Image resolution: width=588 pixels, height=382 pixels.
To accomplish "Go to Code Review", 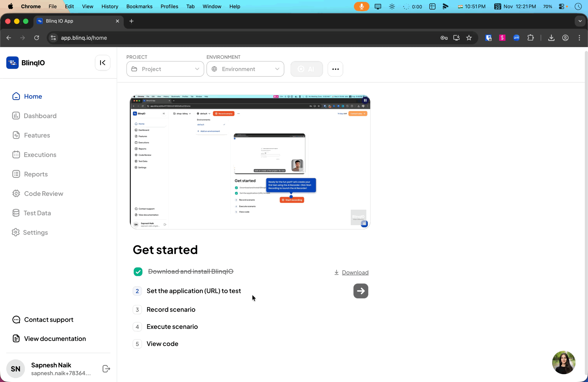I will click(x=44, y=193).
